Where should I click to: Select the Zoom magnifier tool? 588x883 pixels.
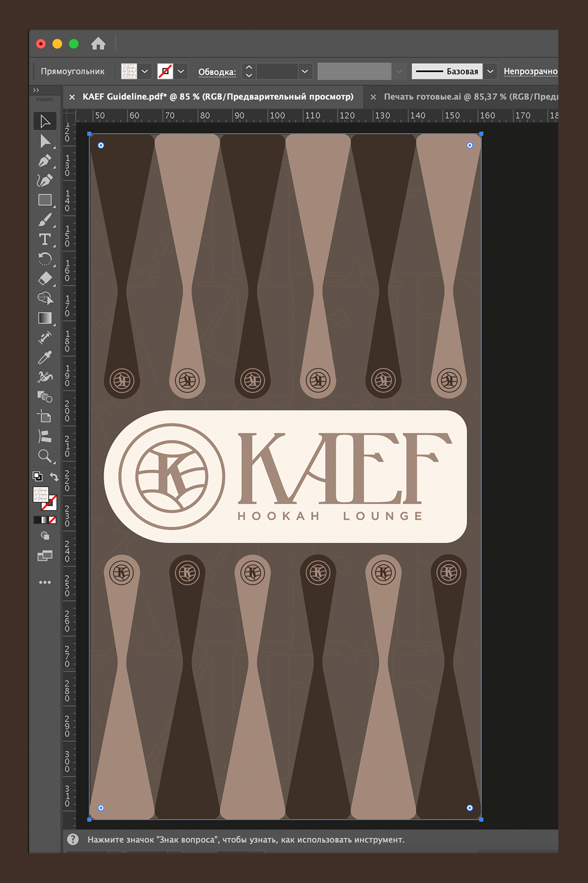pyautogui.click(x=45, y=456)
